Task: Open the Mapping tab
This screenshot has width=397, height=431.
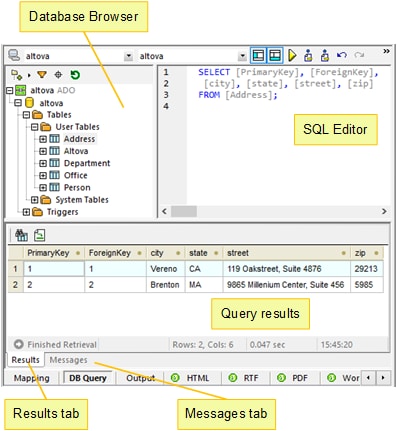Action: 32,378
